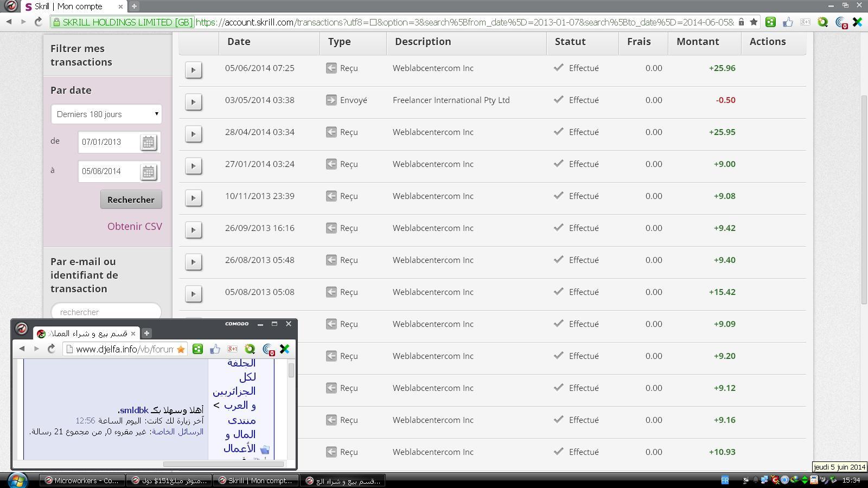The height and width of the screenshot is (488, 868).
Task: Click the clock showing 15:34 in tray
Action: coord(851,480)
